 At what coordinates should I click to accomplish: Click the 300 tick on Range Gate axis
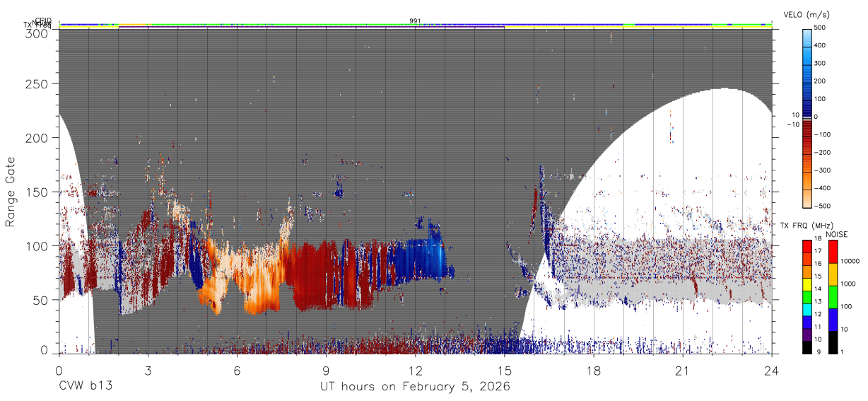pos(36,33)
